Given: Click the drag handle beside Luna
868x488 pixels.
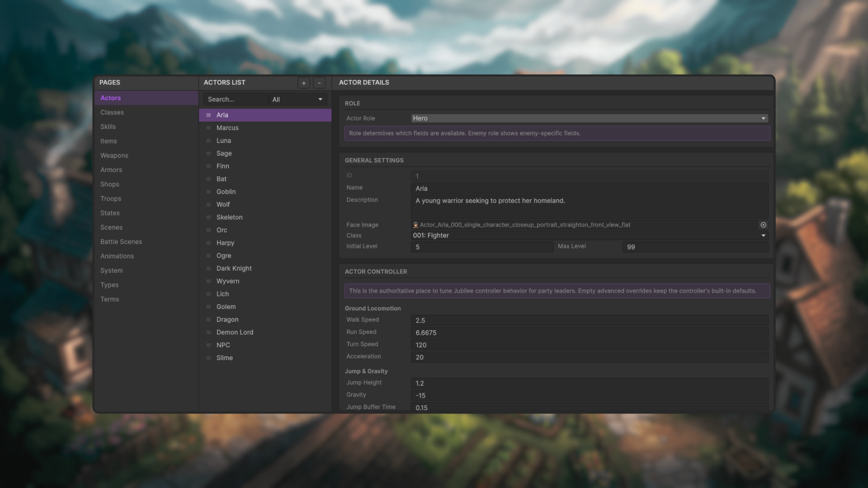Looking at the screenshot, I should 208,141.
